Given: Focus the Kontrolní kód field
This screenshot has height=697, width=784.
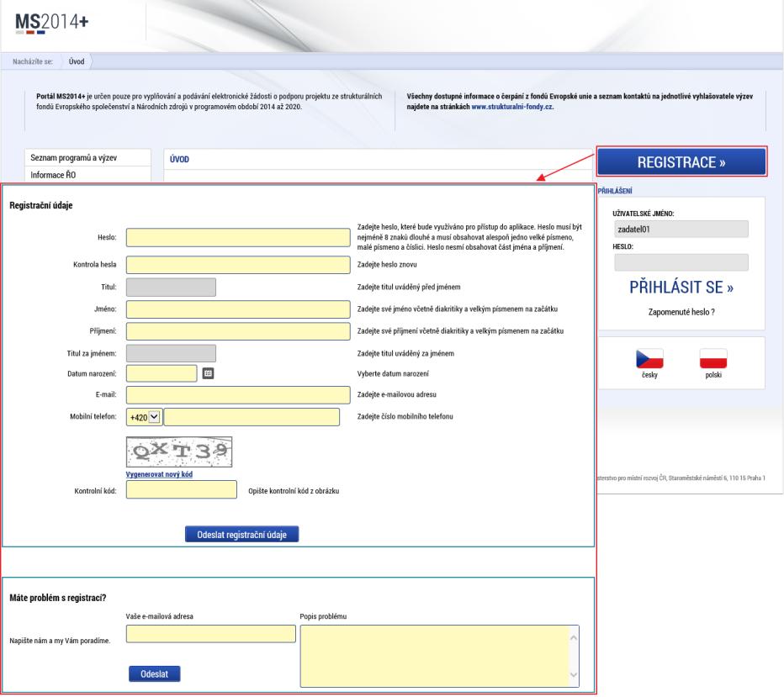Looking at the screenshot, I should click(x=182, y=489).
